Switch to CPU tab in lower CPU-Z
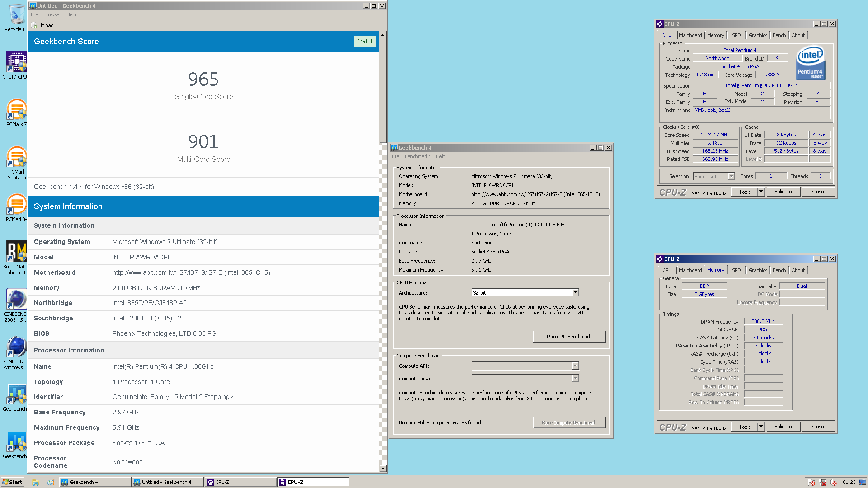Image resolution: width=868 pixels, height=488 pixels. [x=667, y=270]
